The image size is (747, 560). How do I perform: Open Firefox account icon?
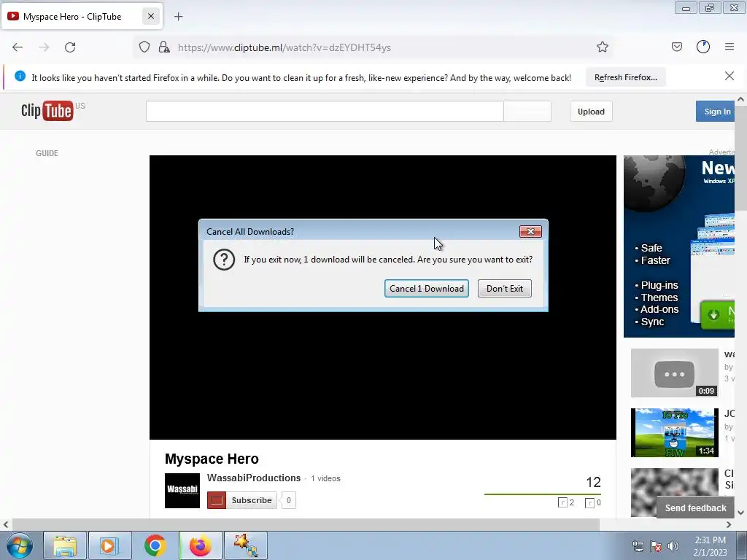[703, 47]
